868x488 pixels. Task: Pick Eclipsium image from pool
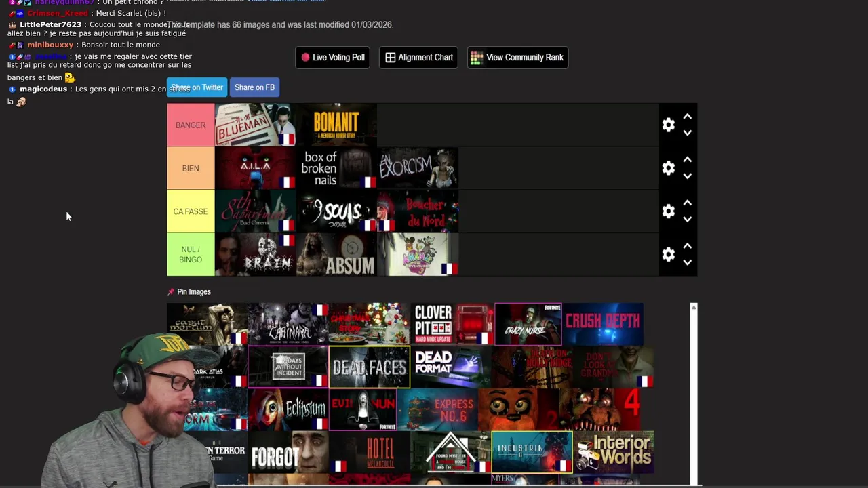288,409
